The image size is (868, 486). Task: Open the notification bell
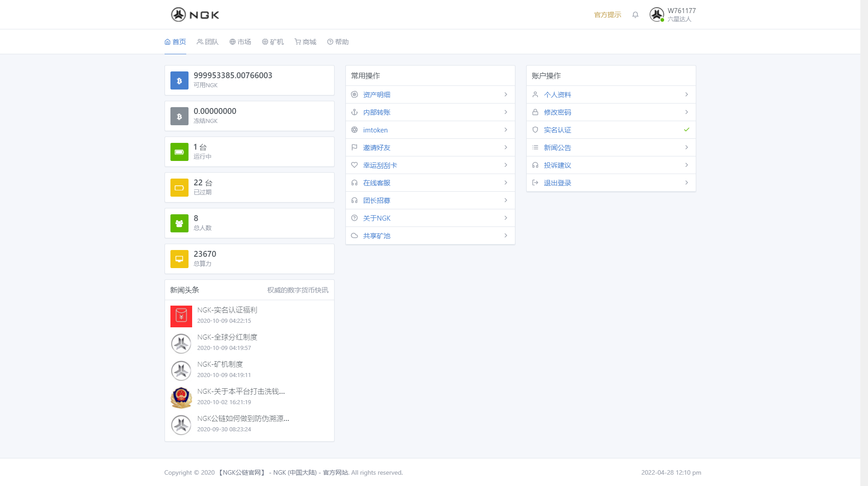tap(635, 15)
